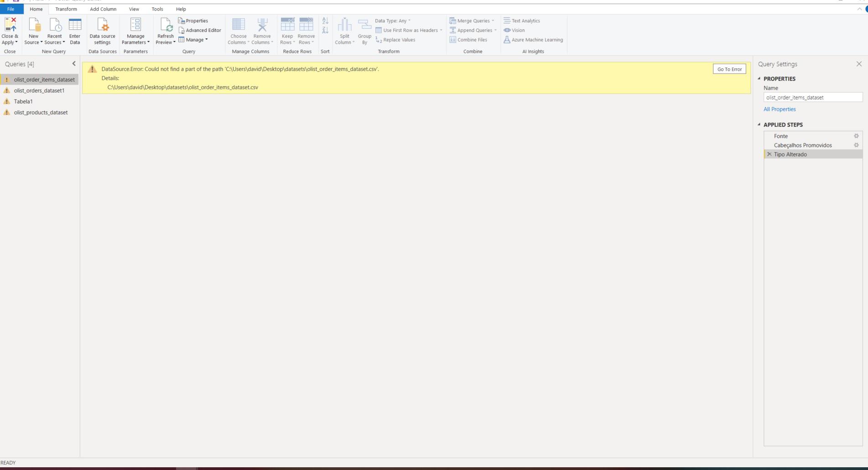Open the Advanced Editor
The width and height of the screenshot is (868, 470).
pyautogui.click(x=200, y=30)
